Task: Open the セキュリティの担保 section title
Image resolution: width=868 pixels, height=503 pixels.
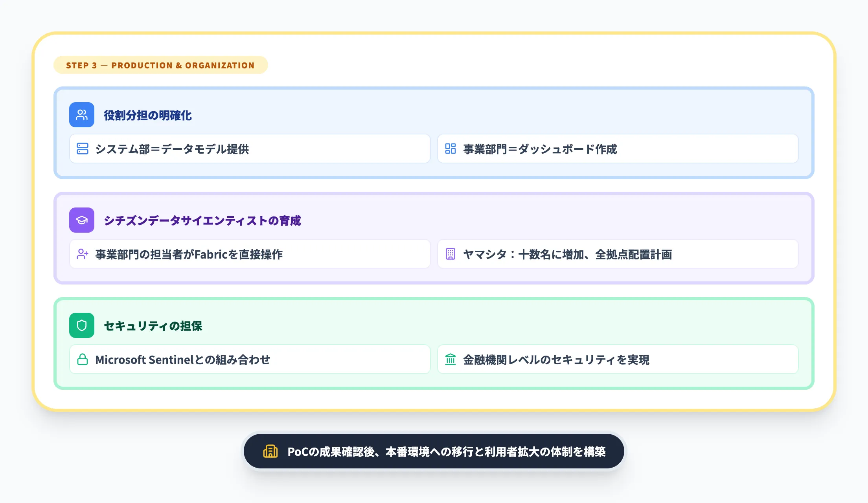Action: tap(153, 326)
